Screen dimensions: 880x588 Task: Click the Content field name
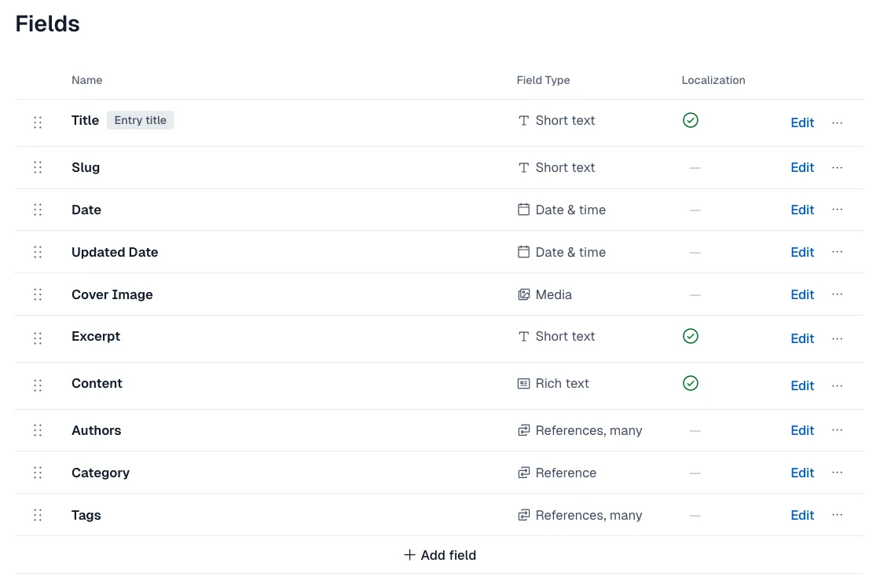point(97,383)
